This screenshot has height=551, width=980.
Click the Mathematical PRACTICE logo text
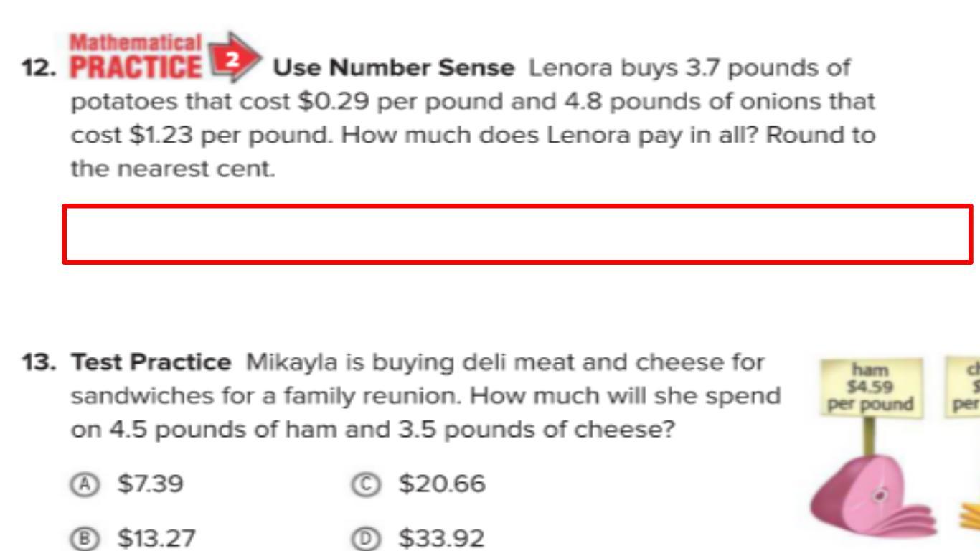[x=136, y=57]
